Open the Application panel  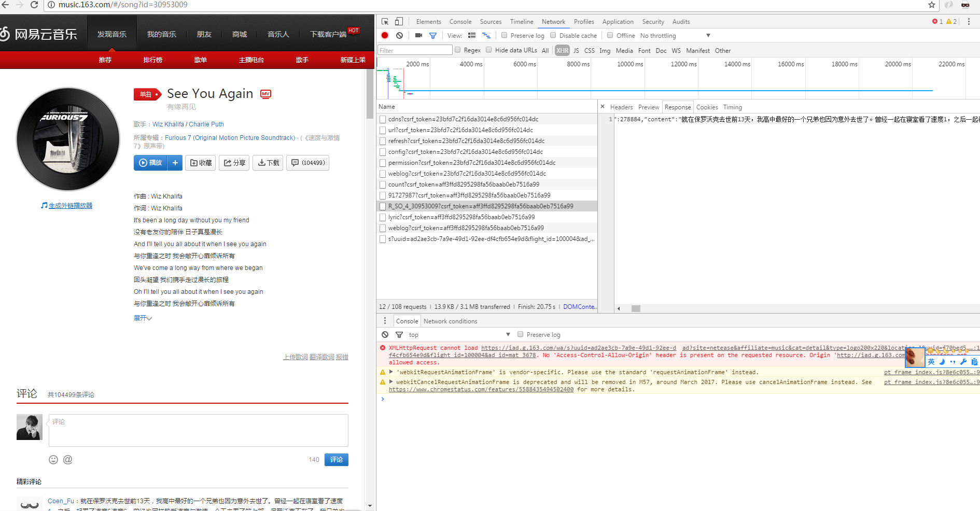[x=618, y=21]
